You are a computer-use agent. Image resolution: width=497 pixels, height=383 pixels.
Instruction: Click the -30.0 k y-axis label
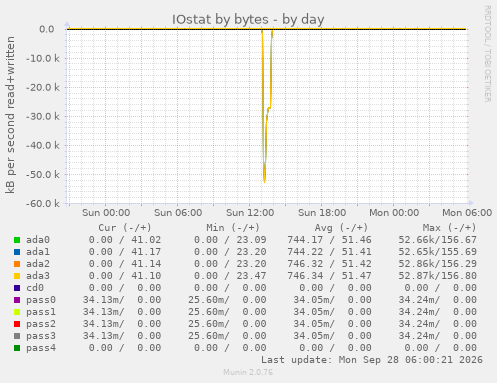tap(43, 117)
